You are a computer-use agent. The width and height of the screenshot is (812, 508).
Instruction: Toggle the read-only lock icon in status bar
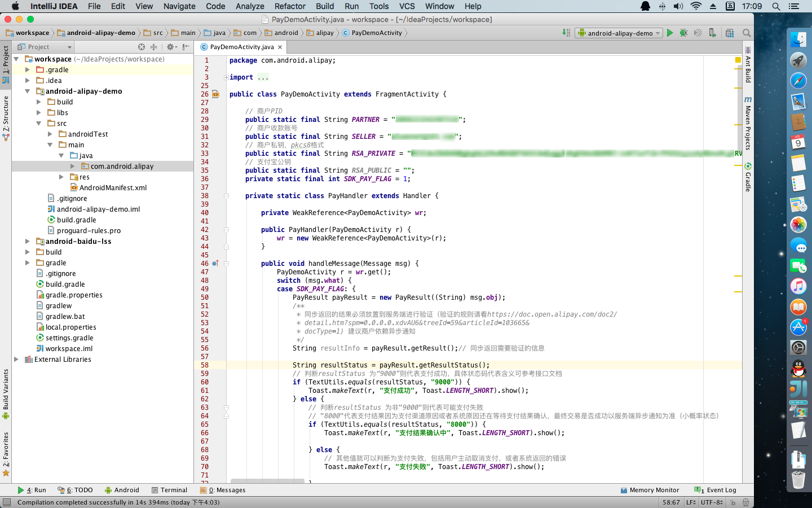(734, 502)
